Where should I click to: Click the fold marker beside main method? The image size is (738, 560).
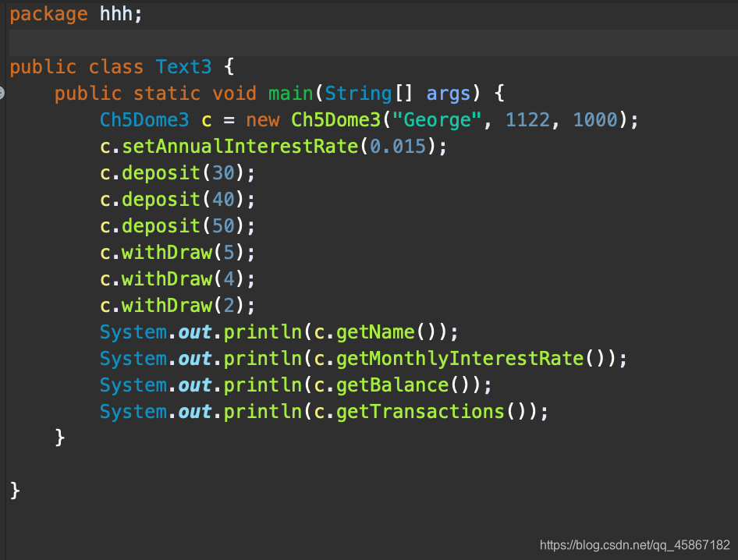2,93
